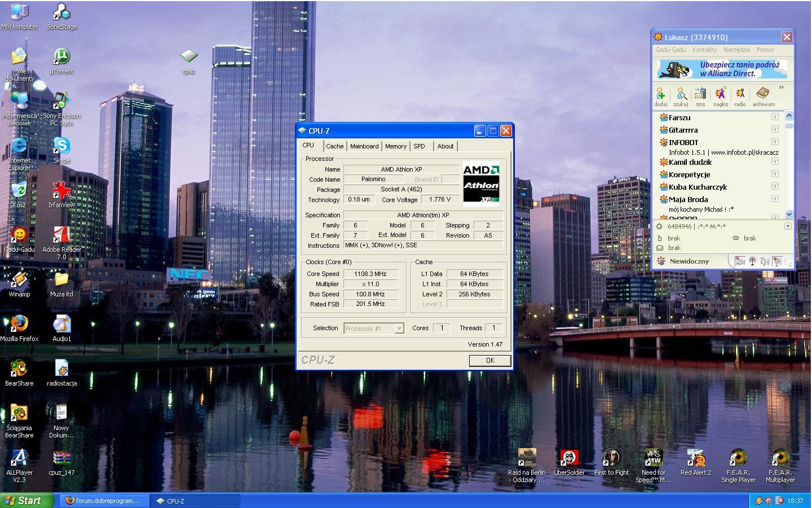Open the Mozilla Firefox desktop icon
This screenshot has height=508, width=812.
pos(19,329)
